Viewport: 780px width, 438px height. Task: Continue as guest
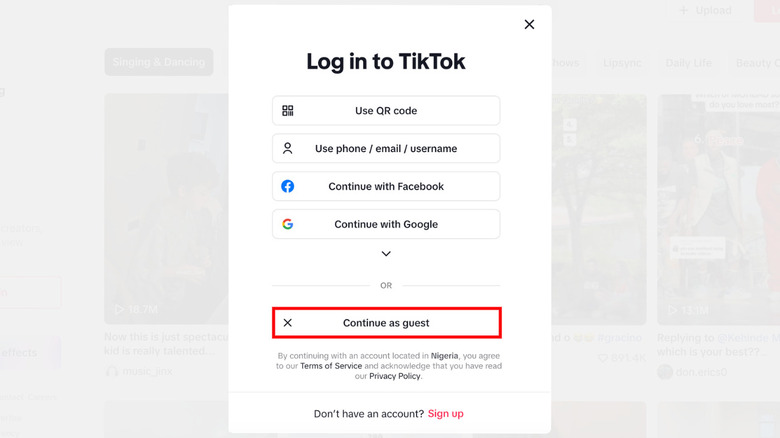[387, 323]
